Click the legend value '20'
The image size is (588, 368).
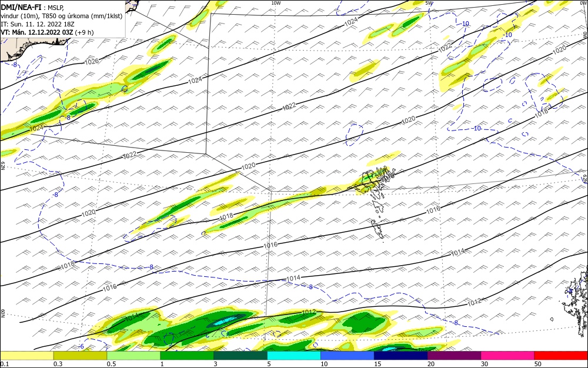(431, 364)
